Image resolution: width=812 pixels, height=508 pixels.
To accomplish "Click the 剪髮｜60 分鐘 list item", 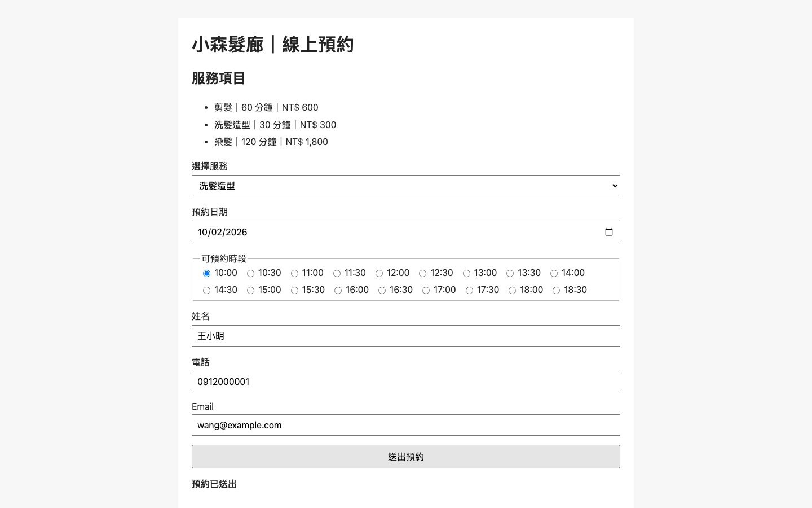I will (266, 107).
